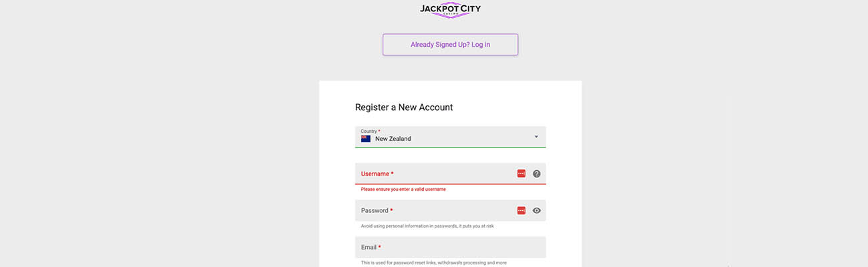Expand the Country dropdown arrow
The width and height of the screenshot is (868, 267).
click(536, 137)
